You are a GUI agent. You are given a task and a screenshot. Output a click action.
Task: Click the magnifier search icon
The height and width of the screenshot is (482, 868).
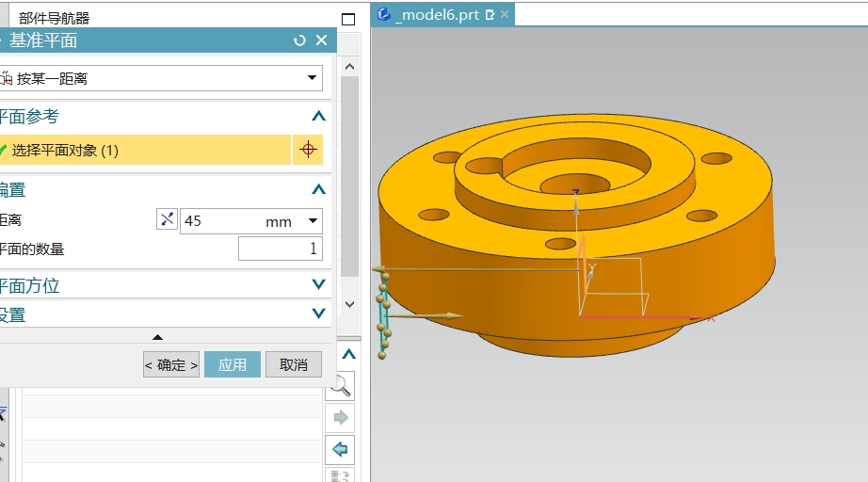[339, 386]
